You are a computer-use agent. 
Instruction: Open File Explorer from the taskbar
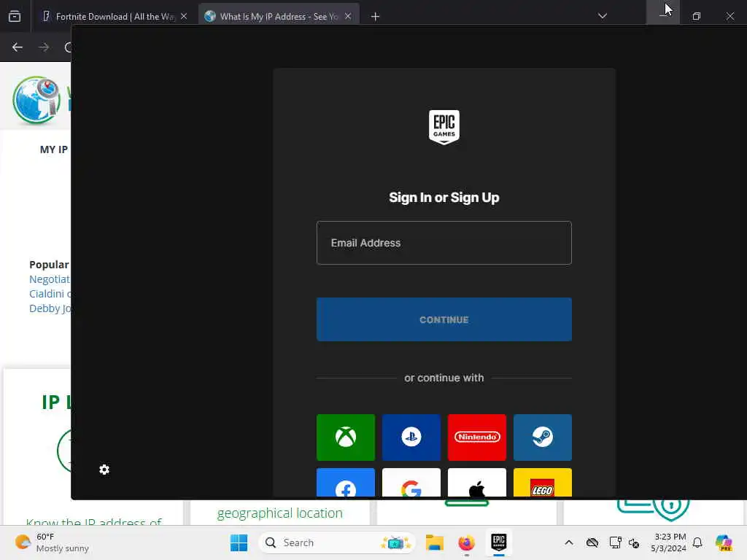435,542
